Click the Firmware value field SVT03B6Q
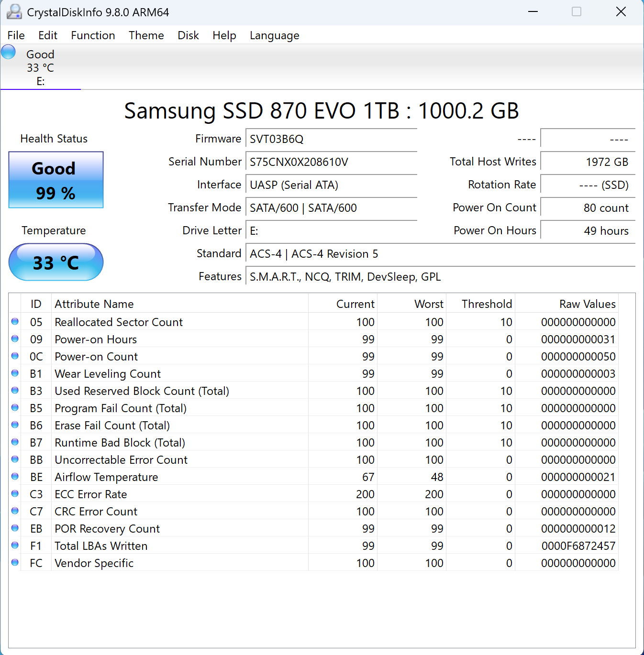Screen dimensions: 644x655 [331, 139]
